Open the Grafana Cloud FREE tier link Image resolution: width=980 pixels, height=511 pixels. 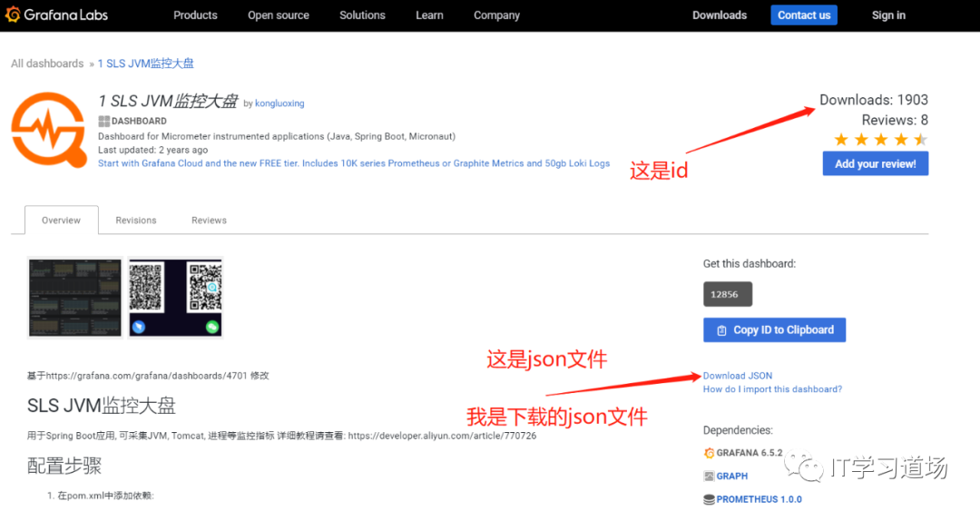354,163
